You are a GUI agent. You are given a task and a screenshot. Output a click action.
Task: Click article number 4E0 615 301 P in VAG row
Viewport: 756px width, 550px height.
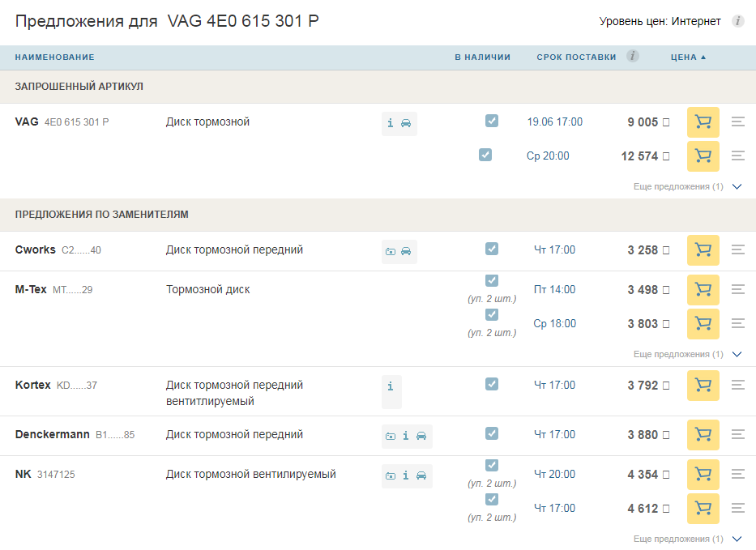[x=77, y=122]
